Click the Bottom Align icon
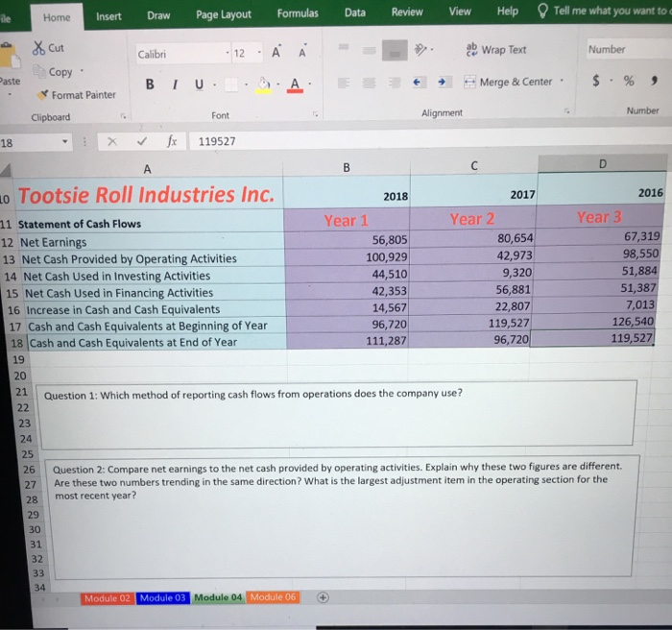Screen dimensions: 672x630 pyautogui.click(x=395, y=51)
